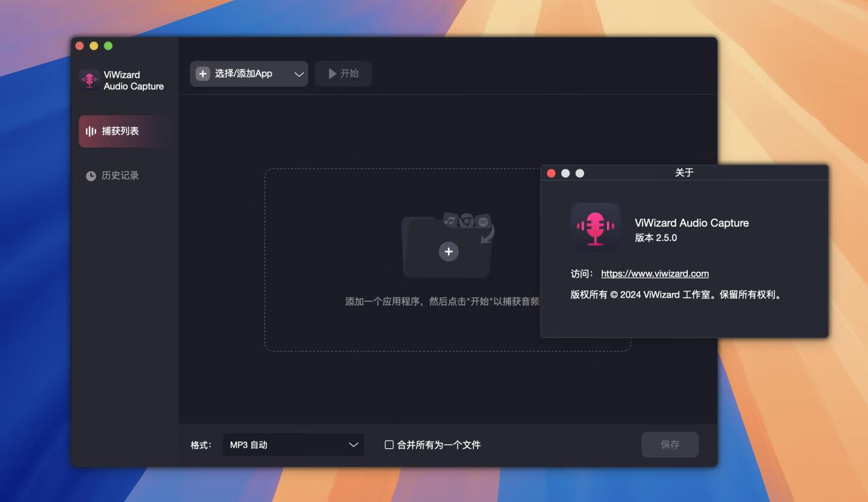Click the 访问: label
The image size is (868, 502).
[x=582, y=274]
